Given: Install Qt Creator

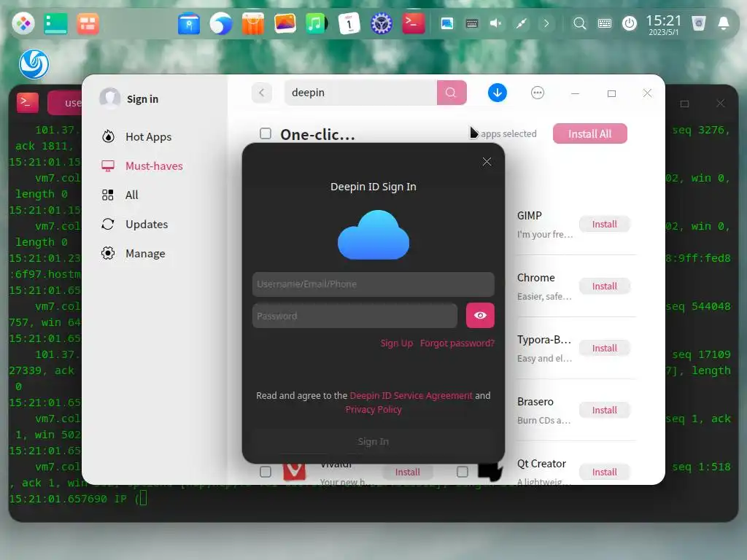Looking at the screenshot, I should coord(604,472).
